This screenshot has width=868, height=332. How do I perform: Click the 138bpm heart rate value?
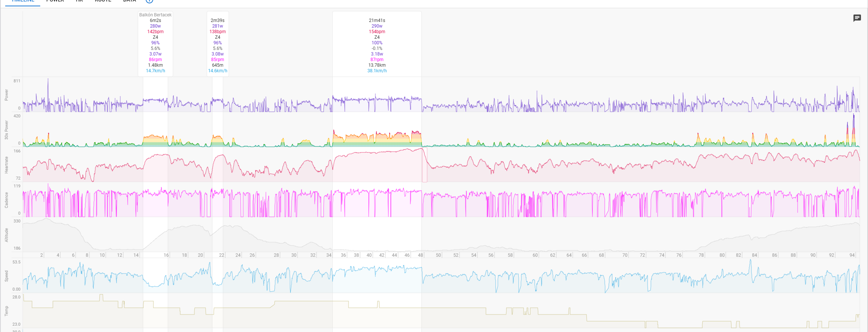tap(217, 32)
